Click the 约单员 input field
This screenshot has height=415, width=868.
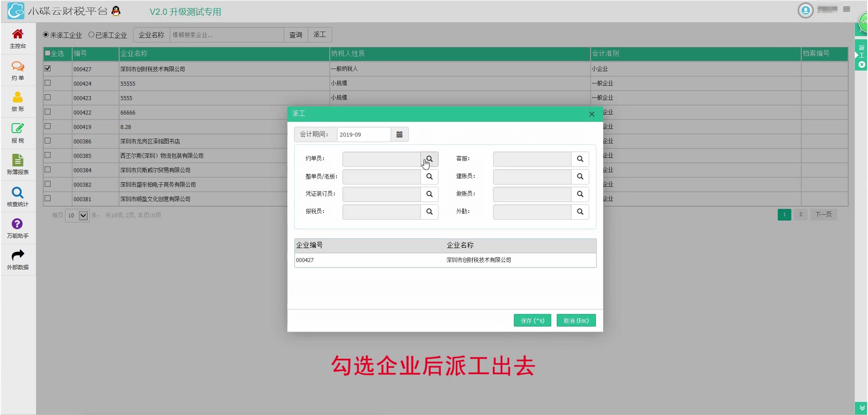pos(382,159)
